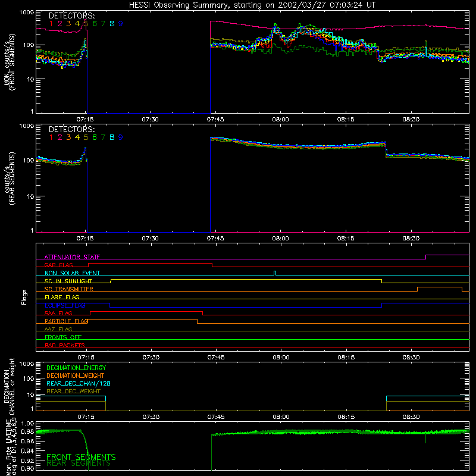Select the DETECTORS: label in front segments plot
476x476 pixels.
pyautogui.click(x=71, y=15)
